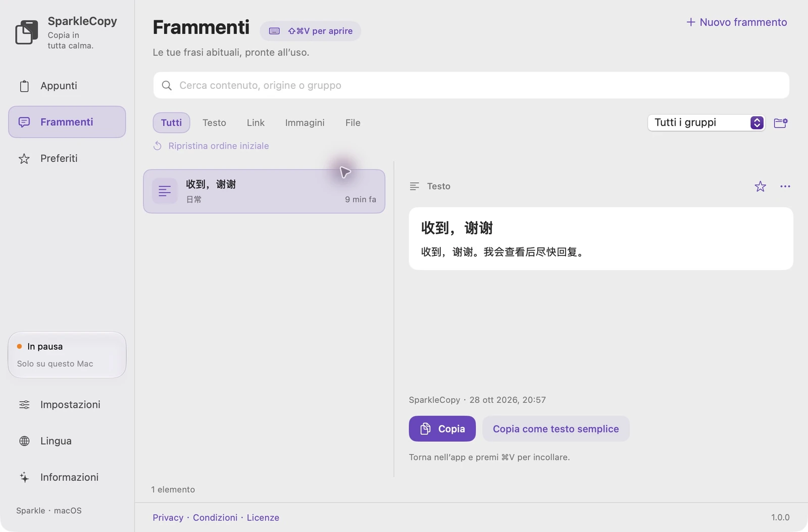Select the Immagini filter tab
Screen dimensions: 808x532
pos(305,123)
